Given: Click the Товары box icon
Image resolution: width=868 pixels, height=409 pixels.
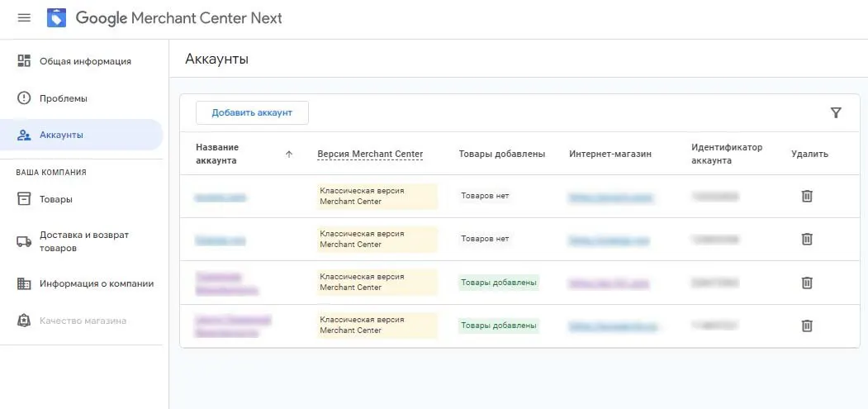Looking at the screenshot, I should coord(24,199).
